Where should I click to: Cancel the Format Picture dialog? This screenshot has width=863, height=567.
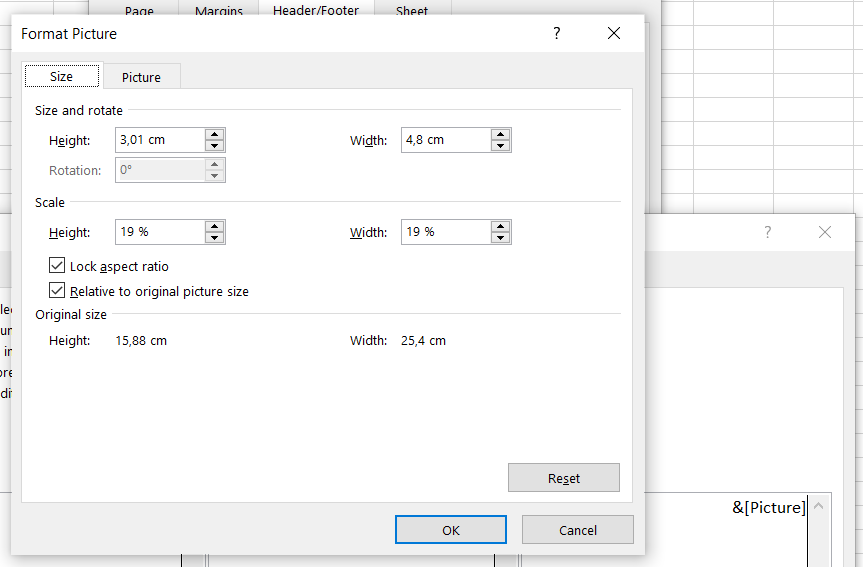click(577, 530)
